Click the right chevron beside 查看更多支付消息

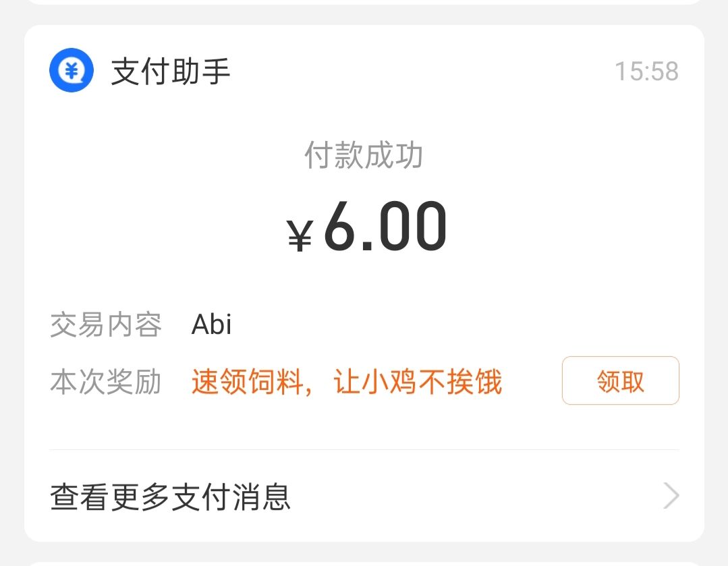coord(671,497)
